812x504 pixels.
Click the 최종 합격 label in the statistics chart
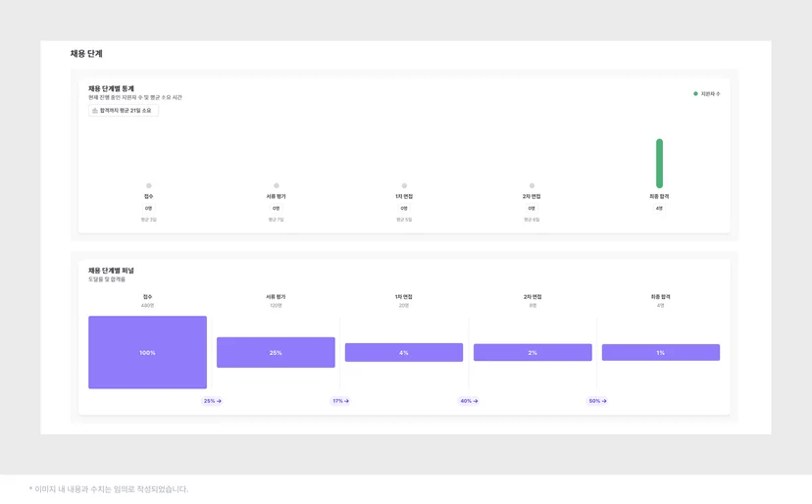[659, 196]
